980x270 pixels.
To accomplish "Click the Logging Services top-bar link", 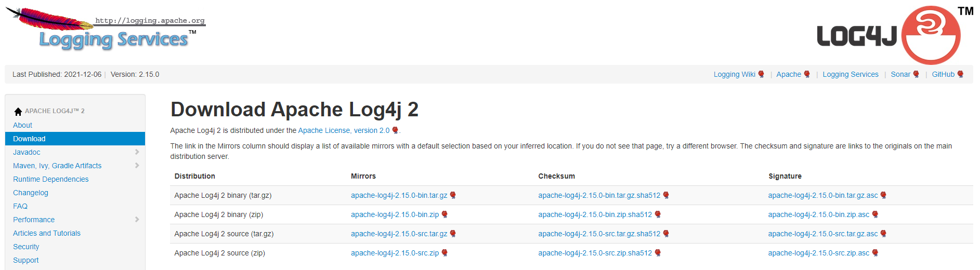I will tap(851, 74).
